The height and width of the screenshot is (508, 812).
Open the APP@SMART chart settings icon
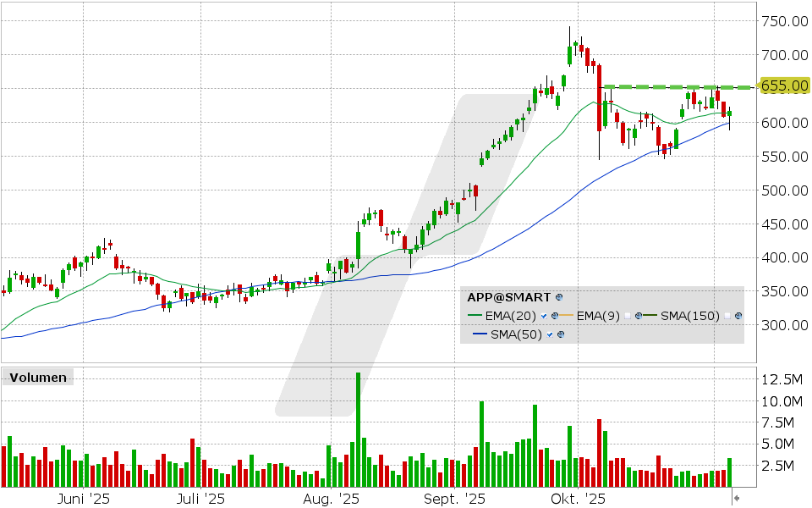pyautogui.click(x=557, y=298)
